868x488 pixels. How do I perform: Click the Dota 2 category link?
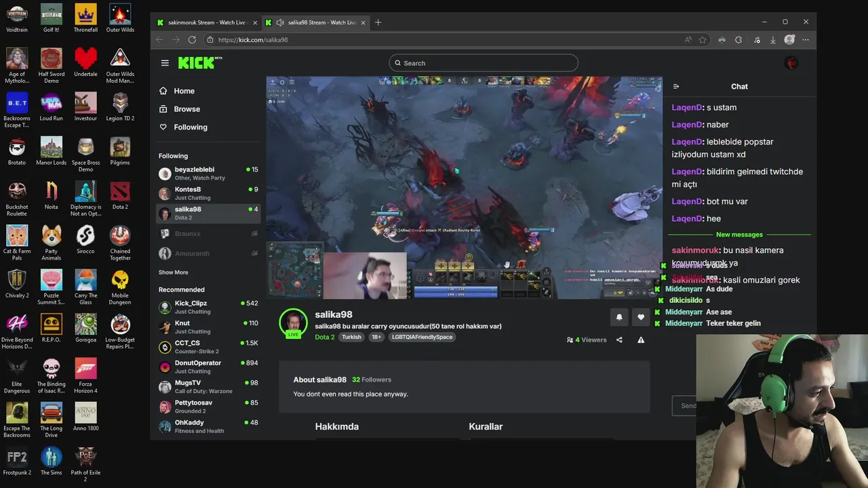(x=325, y=337)
